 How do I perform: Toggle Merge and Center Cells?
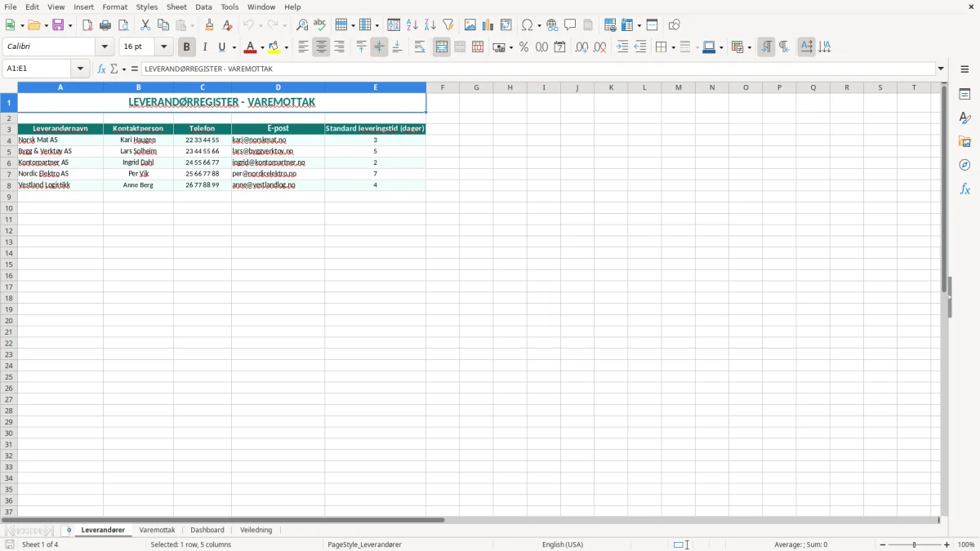coord(442,47)
